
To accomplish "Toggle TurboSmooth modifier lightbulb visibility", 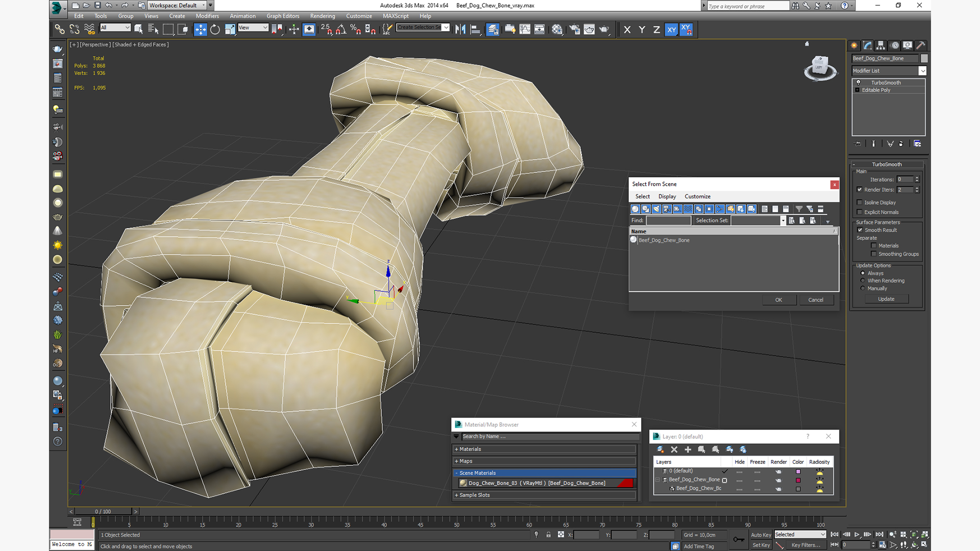I will tap(858, 83).
